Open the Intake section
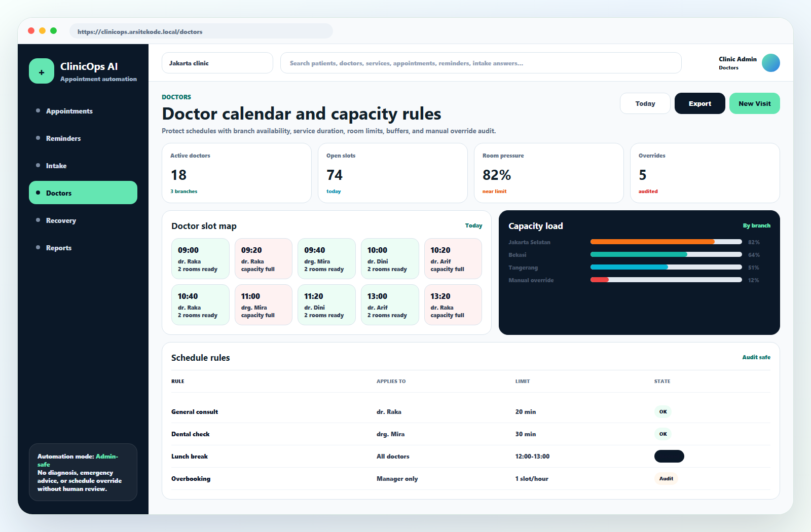Screen dimensions: 811x532 [x=83, y=166]
